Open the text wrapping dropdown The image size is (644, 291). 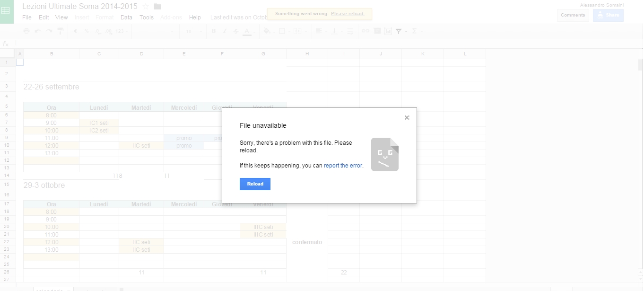click(350, 31)
